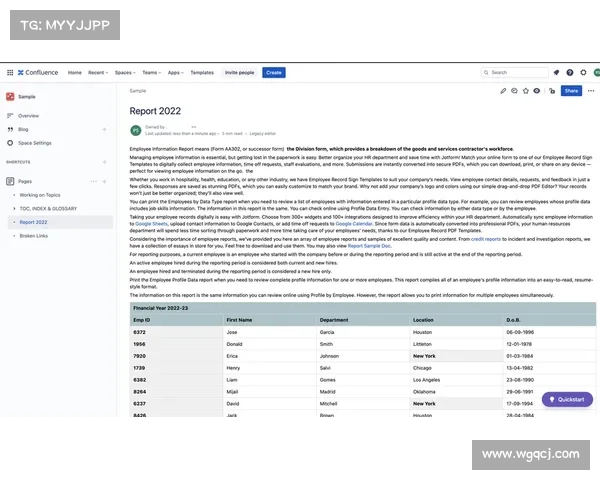Click the Pages icon in sidebar
The height and width of the screenshot is (480, 600).
pos(10,181)
